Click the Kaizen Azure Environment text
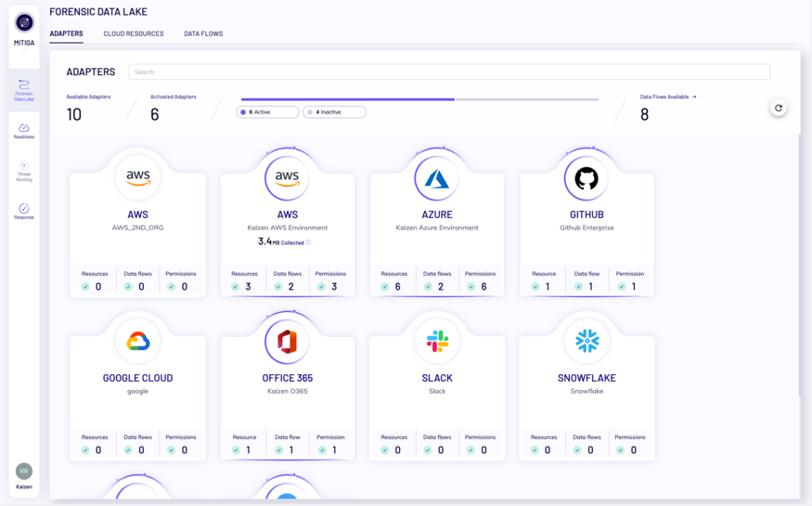This screenshot has width=812, height=506. tap(437, 227)
